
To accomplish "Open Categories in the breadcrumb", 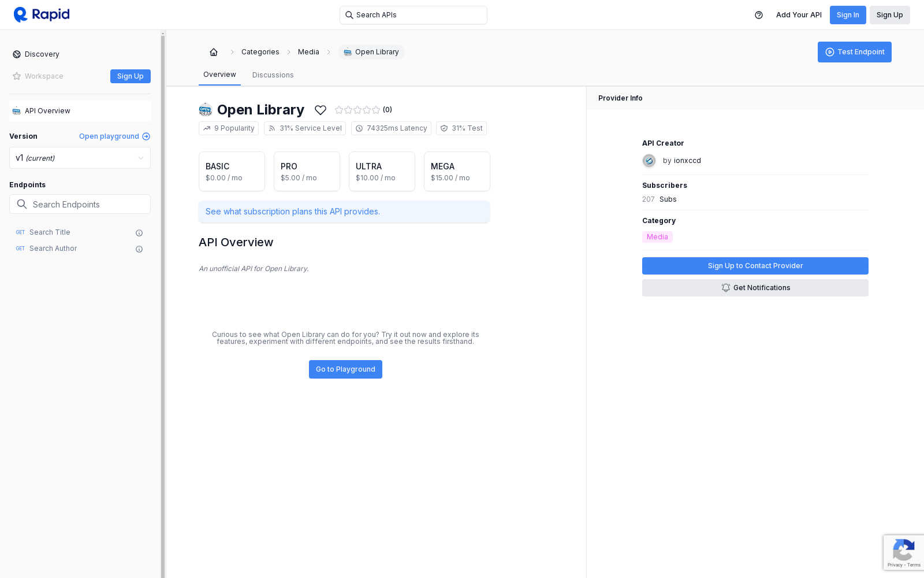I will [260, 52].
